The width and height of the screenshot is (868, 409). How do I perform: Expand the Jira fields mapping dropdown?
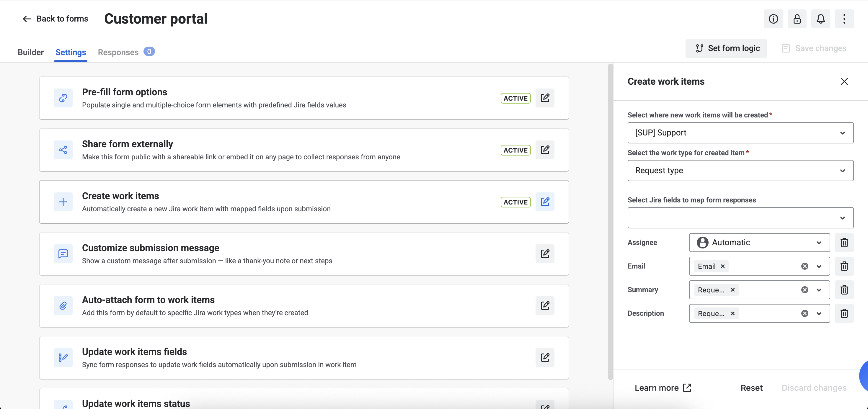740,218
